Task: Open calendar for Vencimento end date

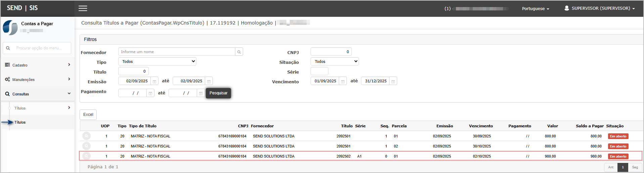Action: (393, 81)
